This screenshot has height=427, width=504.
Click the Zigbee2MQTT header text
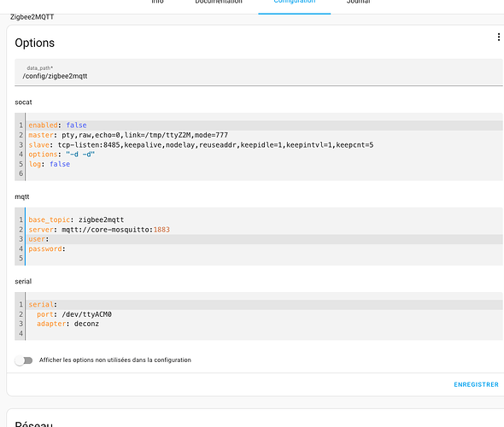[x=32, y=17]
